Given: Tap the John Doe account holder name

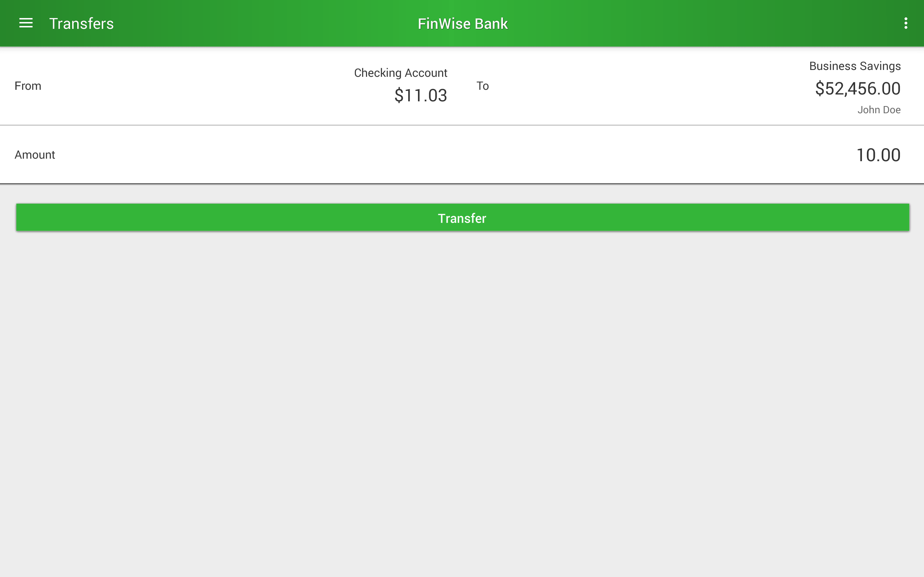Looking at the screenshot, I should pyautogui.click(x=879, y=110).
